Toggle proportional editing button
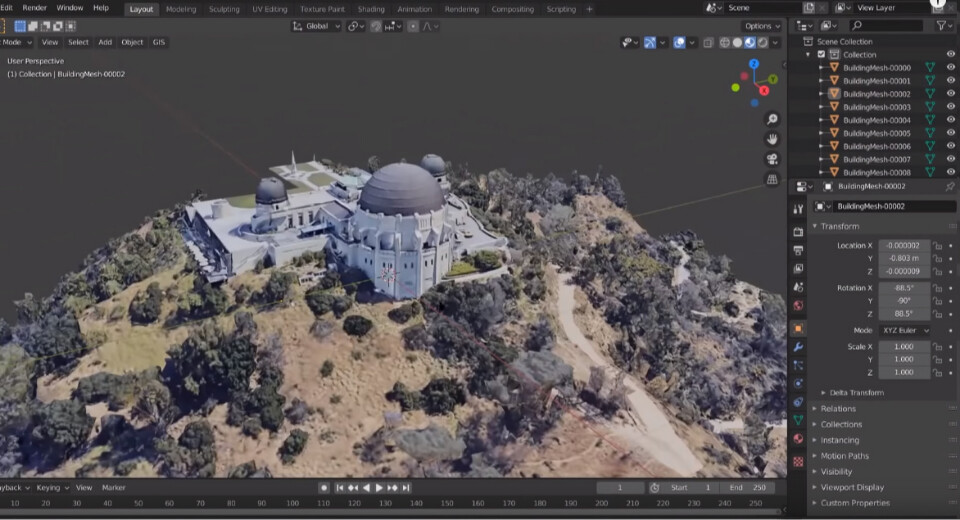The image size is (960, 520). tap(413, 26)
